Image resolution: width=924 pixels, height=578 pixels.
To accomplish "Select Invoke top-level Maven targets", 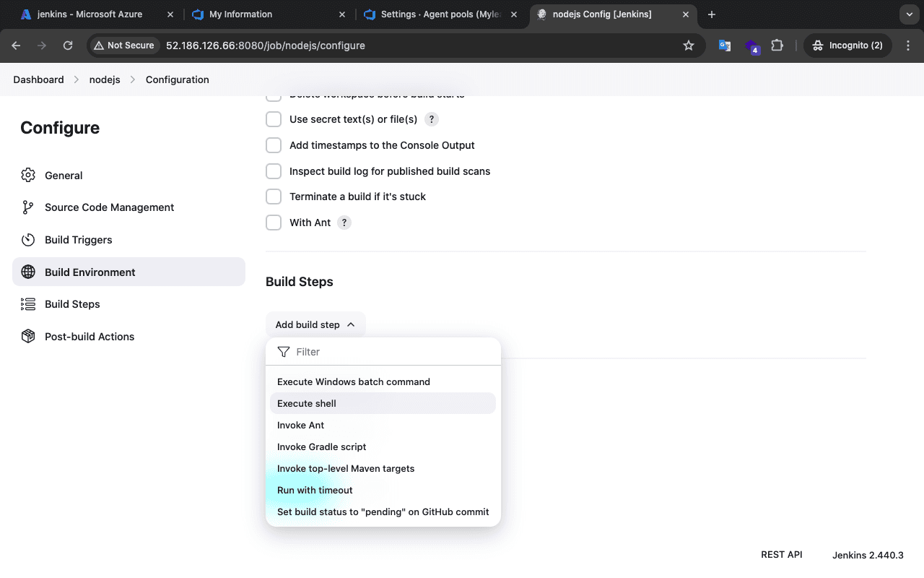I will (383, 468).
